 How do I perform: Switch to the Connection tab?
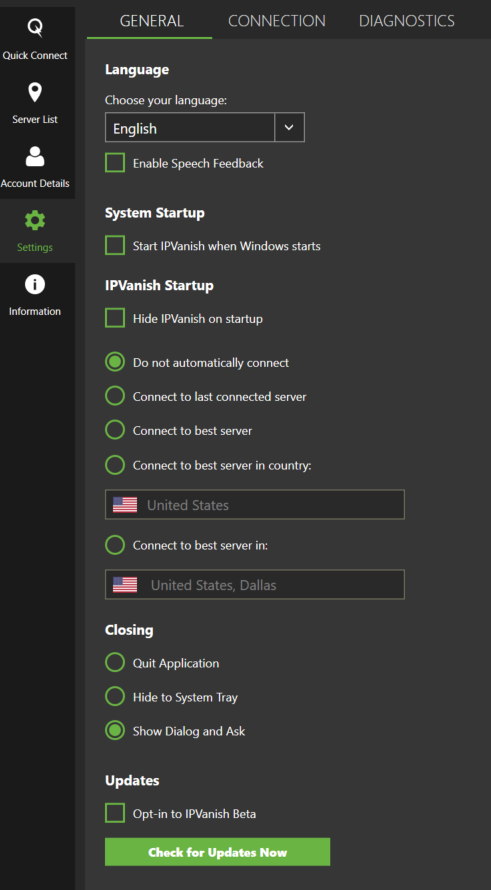click(x=276, y=21)
